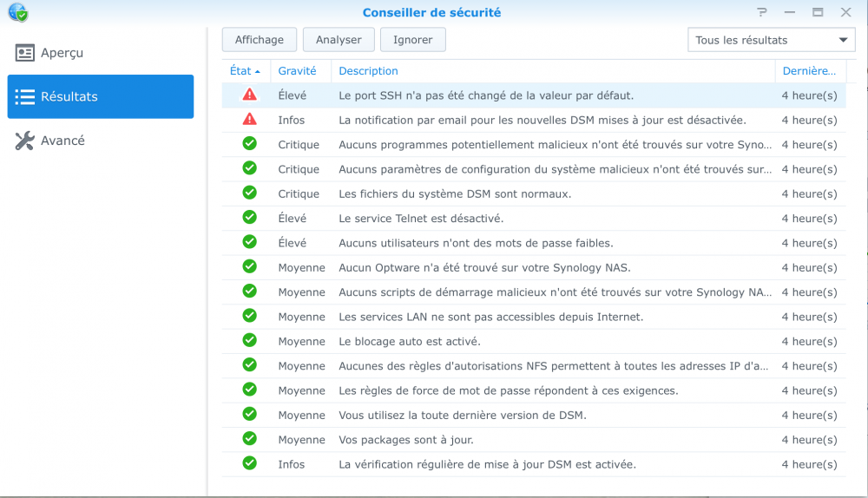This screenshot has width=868, height=498.
Task: Select 'Le service Telnet est désactivé.' text
Action: click(421, 219)
